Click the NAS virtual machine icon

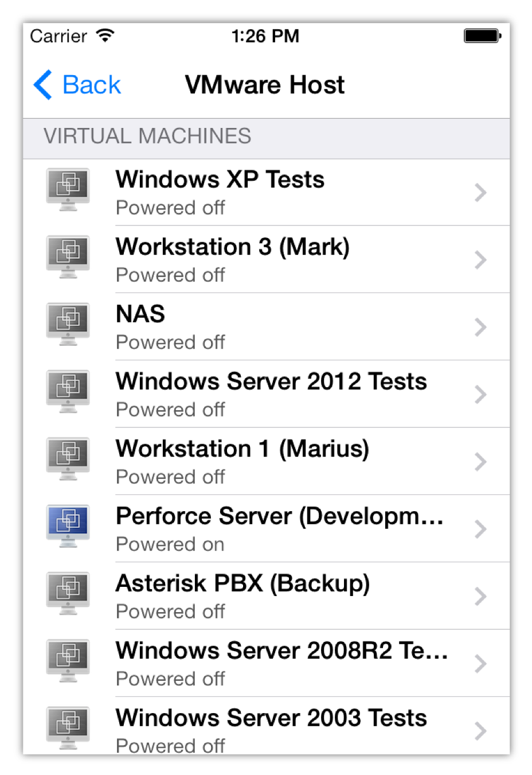pos(68,325)
